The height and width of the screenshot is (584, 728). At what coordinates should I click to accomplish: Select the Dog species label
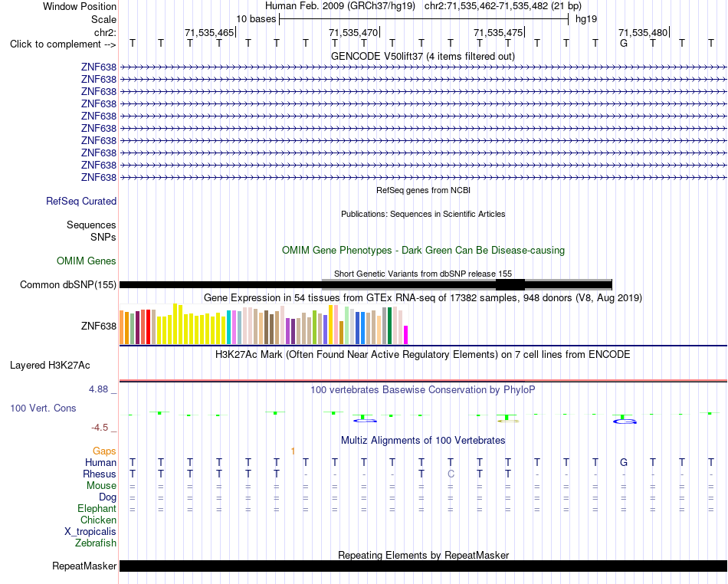click(x=108, y=497)
